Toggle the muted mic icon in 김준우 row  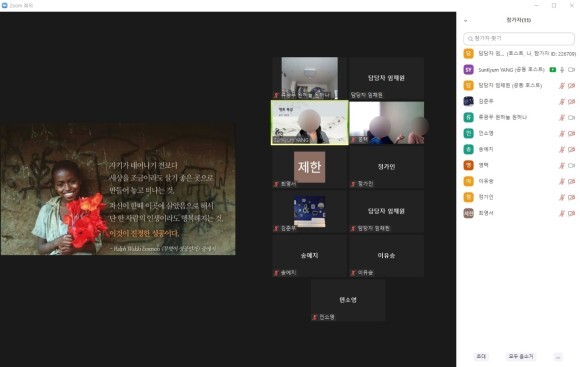(562, 101)
